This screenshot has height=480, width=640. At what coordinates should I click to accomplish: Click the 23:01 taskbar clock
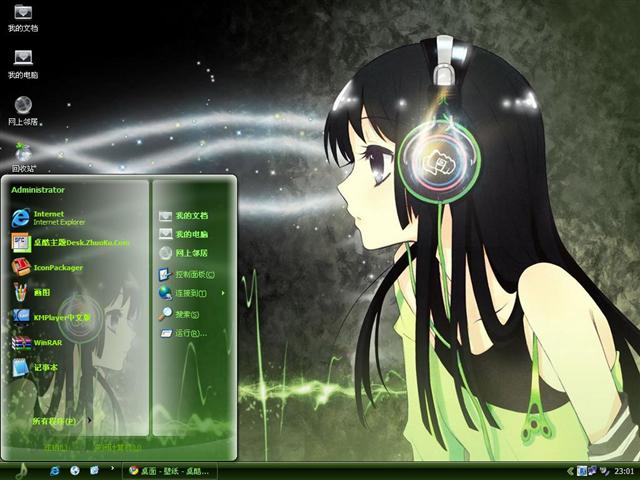624,471
